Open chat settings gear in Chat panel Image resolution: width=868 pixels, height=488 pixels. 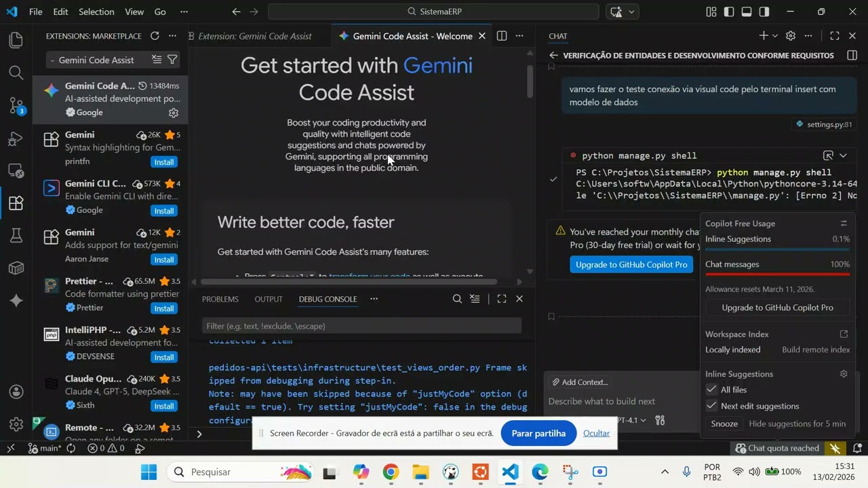[x=791, y=36]
